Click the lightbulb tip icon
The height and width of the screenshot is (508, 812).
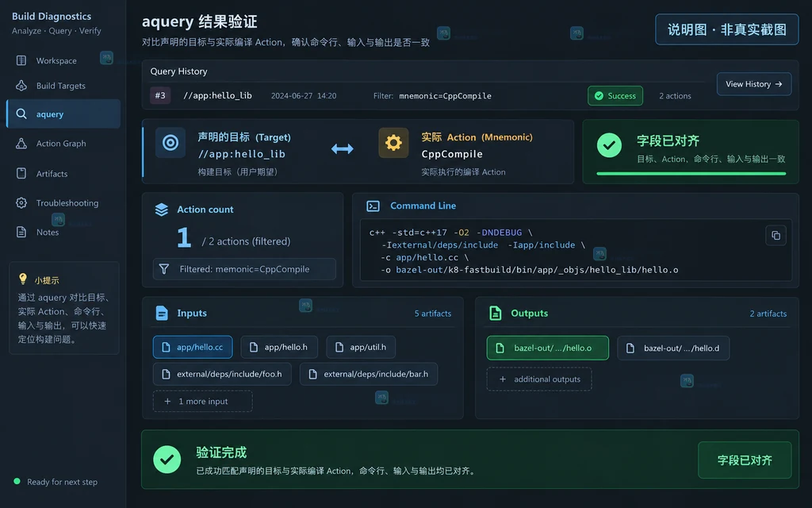[x=23, y=279]
